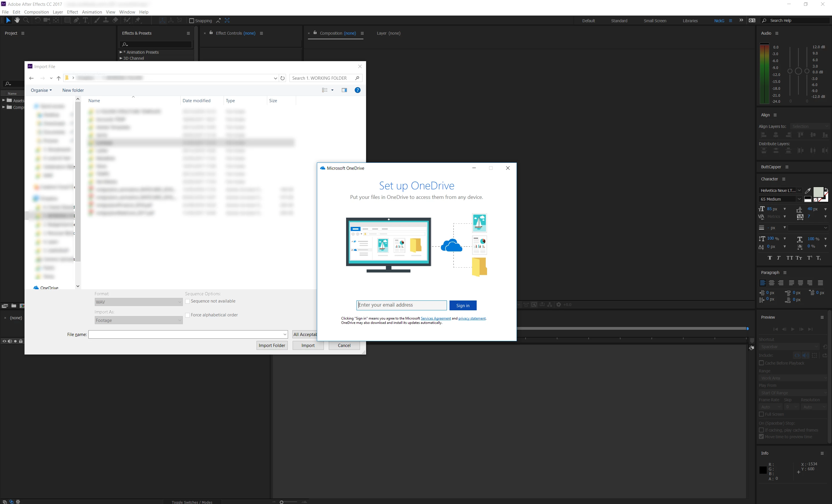Open the Helvetica Neue font family dropdown
This screenshot has height=504, width=832.
pyautogui.click(x=799, y=190)
